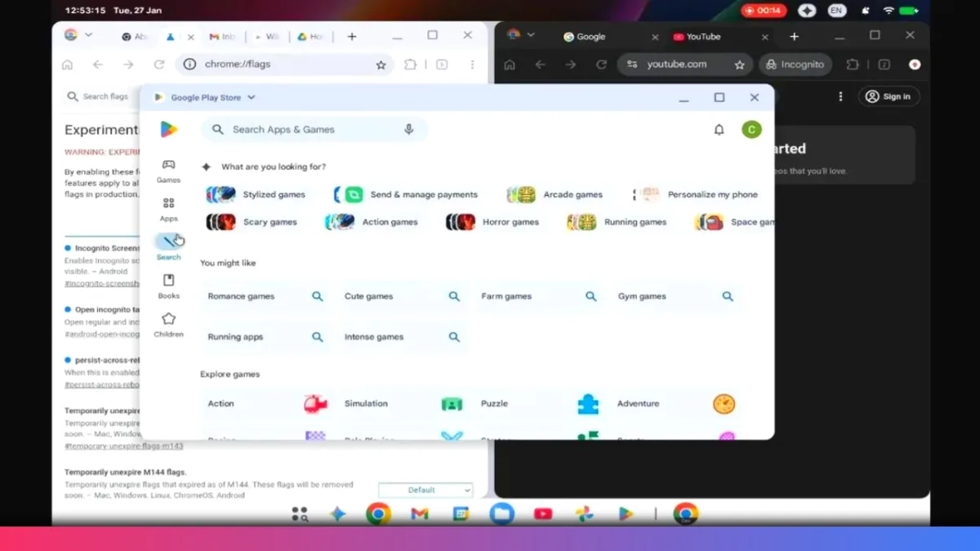Open the green C account avatar
Viewport: 980px width, 551px height.
[751, 129]
